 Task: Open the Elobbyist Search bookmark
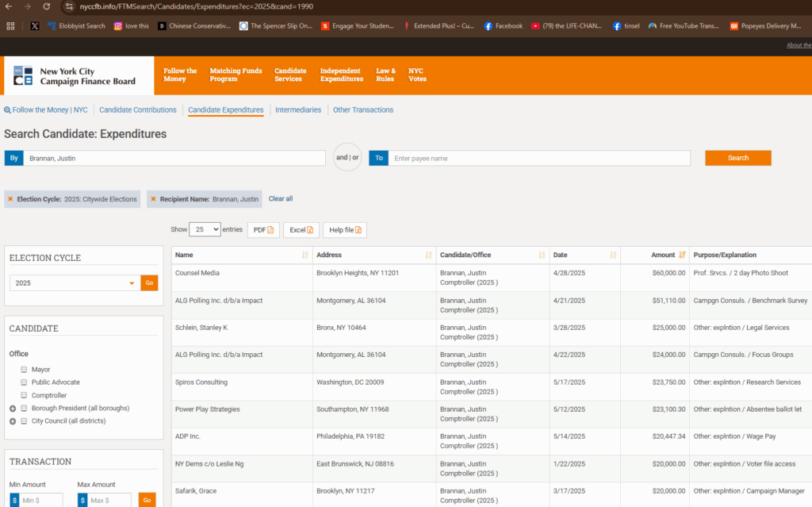76,26
